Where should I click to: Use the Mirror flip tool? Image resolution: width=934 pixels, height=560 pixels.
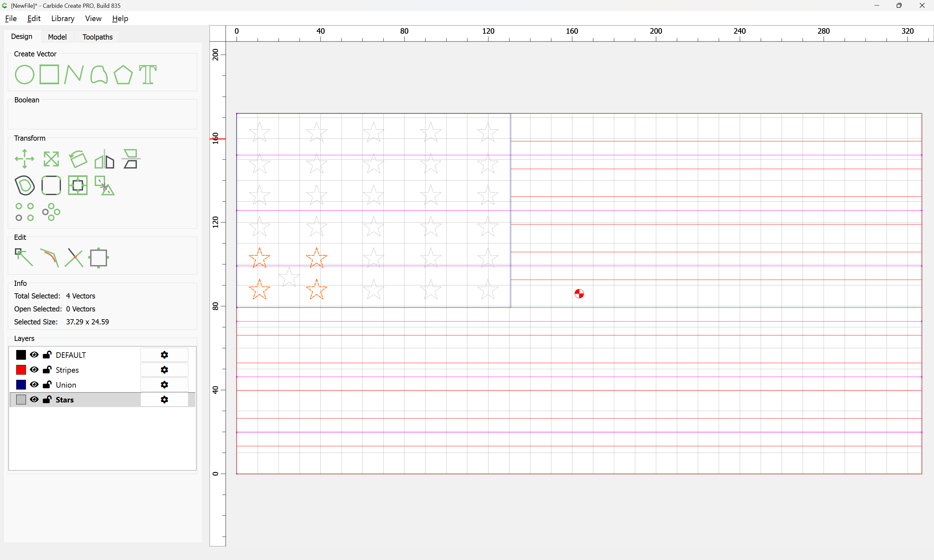coord(104,159)
